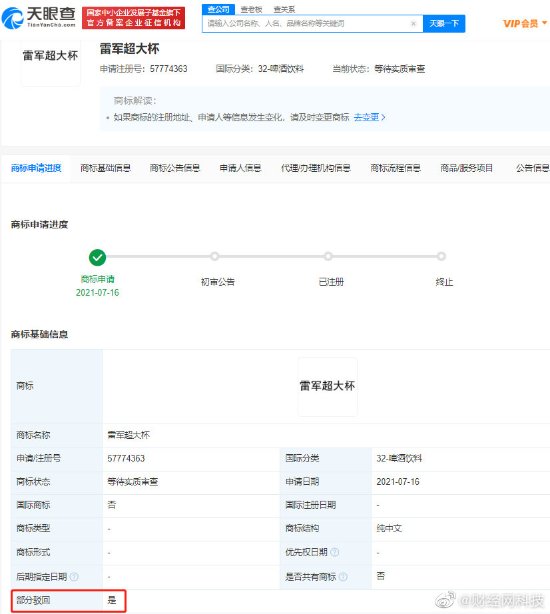
Task: Click the help icon next to 是否共有商标
Action: point(343,576)
